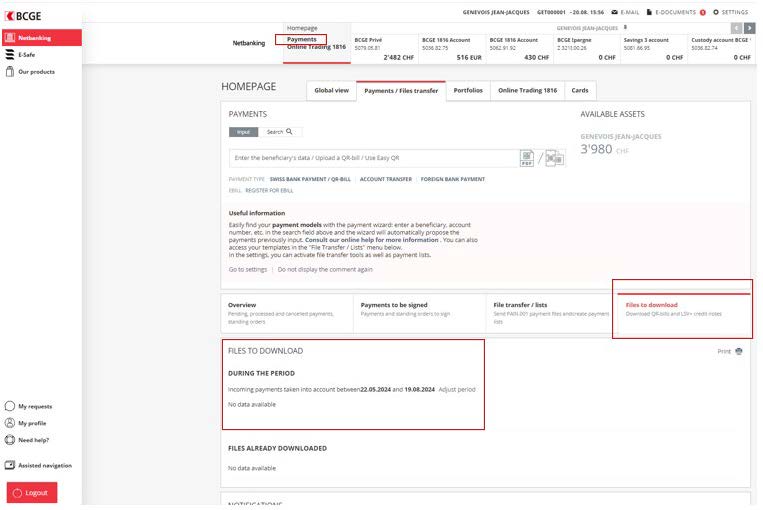Click Register for eBill
Viewport: 763px width, 510px height.
[x=269, y=191]
